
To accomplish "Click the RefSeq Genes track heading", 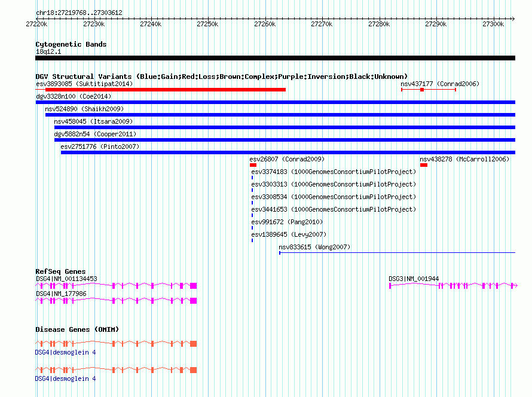I will tap(60, 271).
